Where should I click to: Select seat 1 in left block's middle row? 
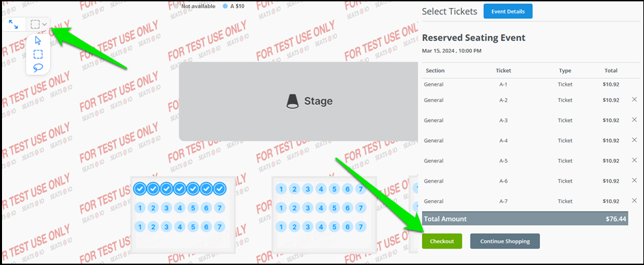coord(140,208)
